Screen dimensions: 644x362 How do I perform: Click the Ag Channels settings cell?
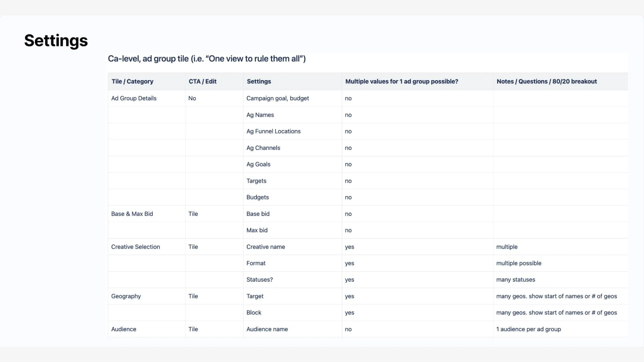point(263,148)
